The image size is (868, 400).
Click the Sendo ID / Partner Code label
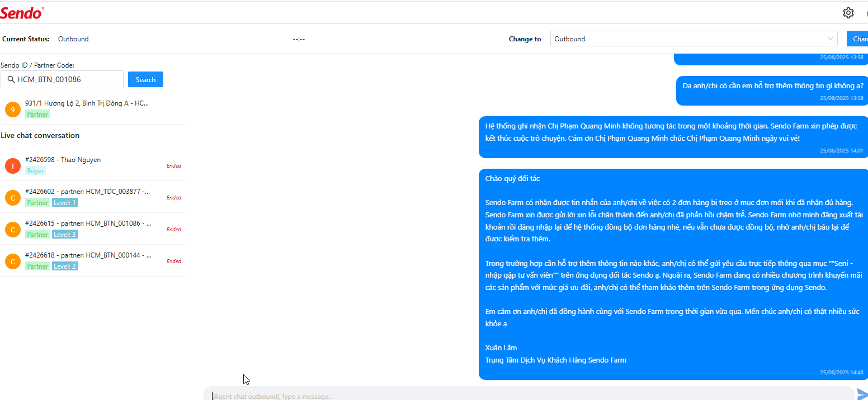(37, 65)
